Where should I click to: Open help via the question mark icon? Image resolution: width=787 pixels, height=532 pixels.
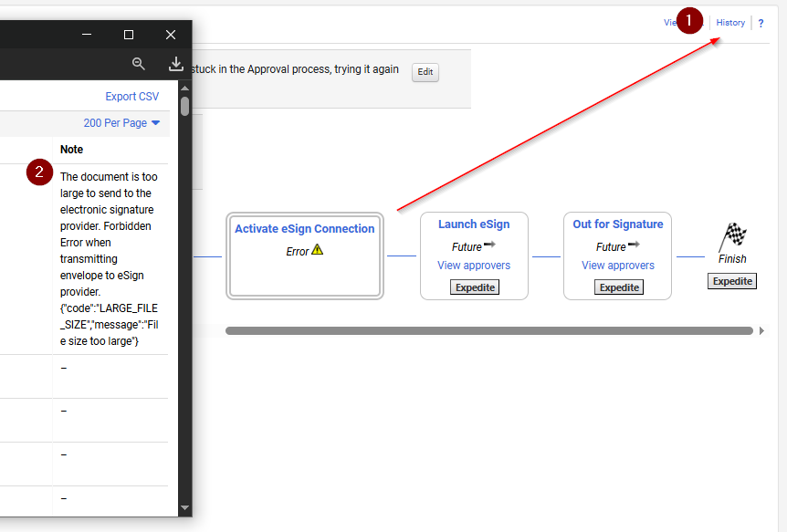761,23
